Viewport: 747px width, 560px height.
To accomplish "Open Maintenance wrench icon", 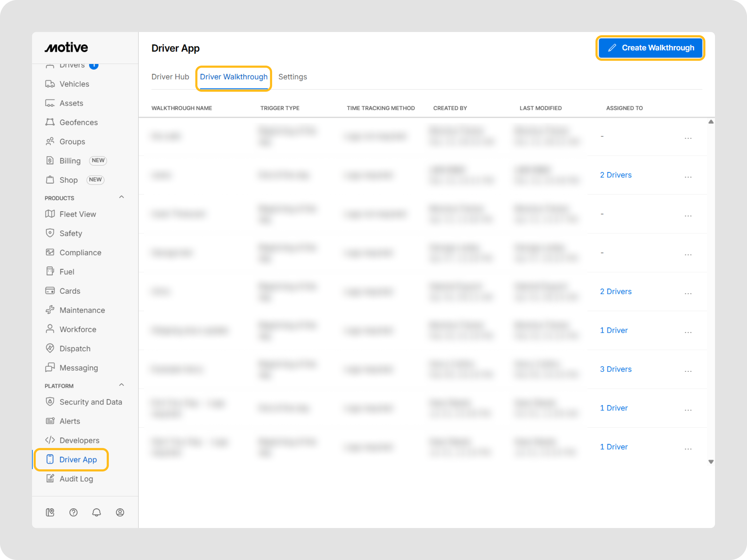I will click(x=50, y=310).
